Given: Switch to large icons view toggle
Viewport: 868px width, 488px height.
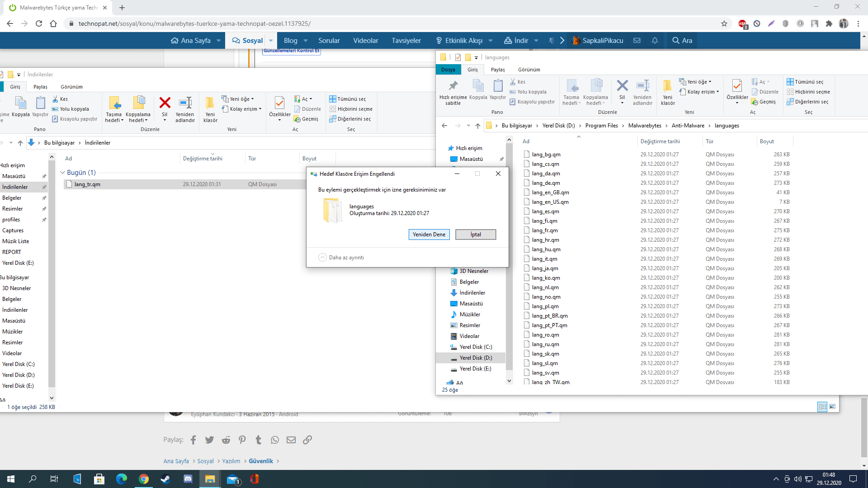Looking at the screenshot, I should point(832,407).
